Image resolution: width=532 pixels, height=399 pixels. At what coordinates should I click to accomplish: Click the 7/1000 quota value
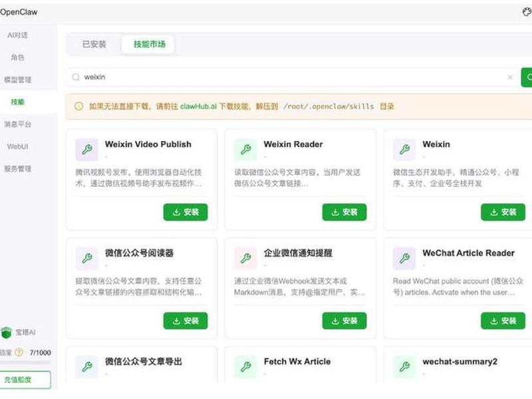pyautogui.click(x=40, y=352)
